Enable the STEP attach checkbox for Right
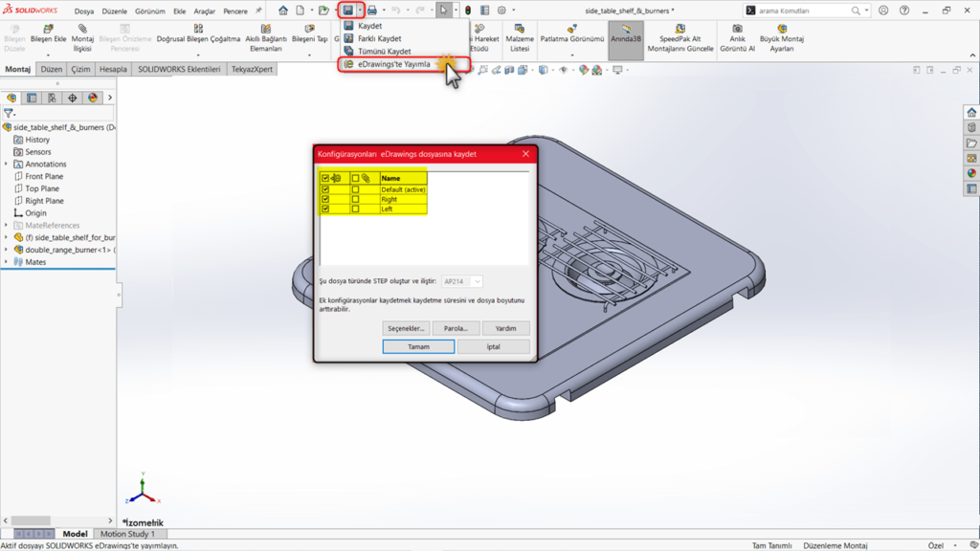 point(356,199)
